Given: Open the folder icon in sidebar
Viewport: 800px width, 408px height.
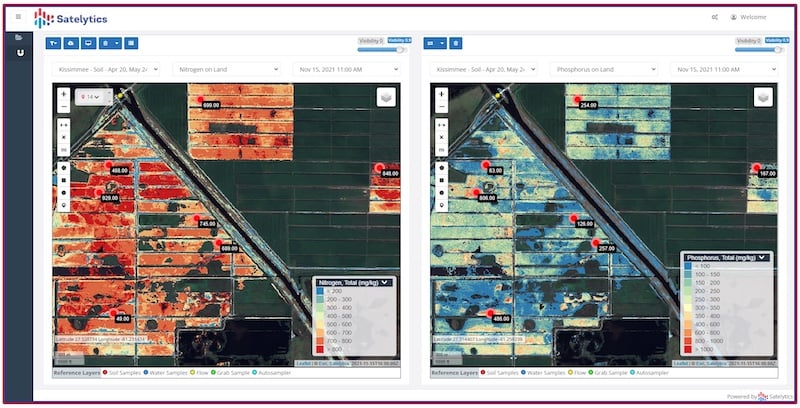Looking at the screenshot, I should point(18,38).
